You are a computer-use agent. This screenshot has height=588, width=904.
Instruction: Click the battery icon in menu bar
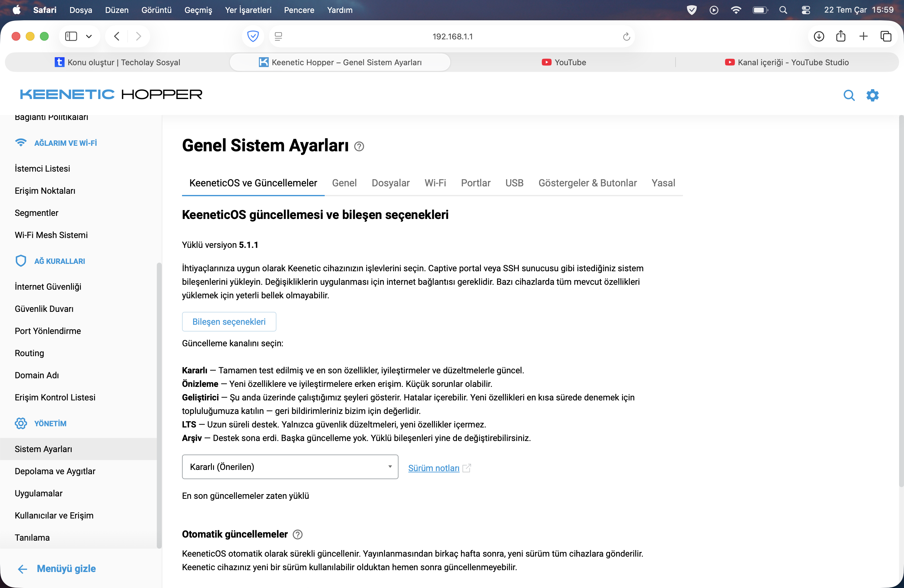point(760,10)
